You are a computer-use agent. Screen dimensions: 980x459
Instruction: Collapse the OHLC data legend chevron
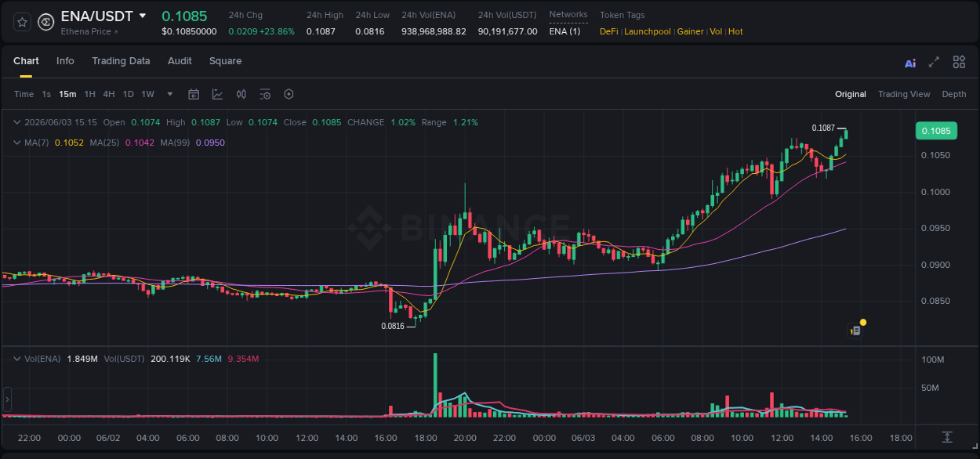[x=16, y=122]
